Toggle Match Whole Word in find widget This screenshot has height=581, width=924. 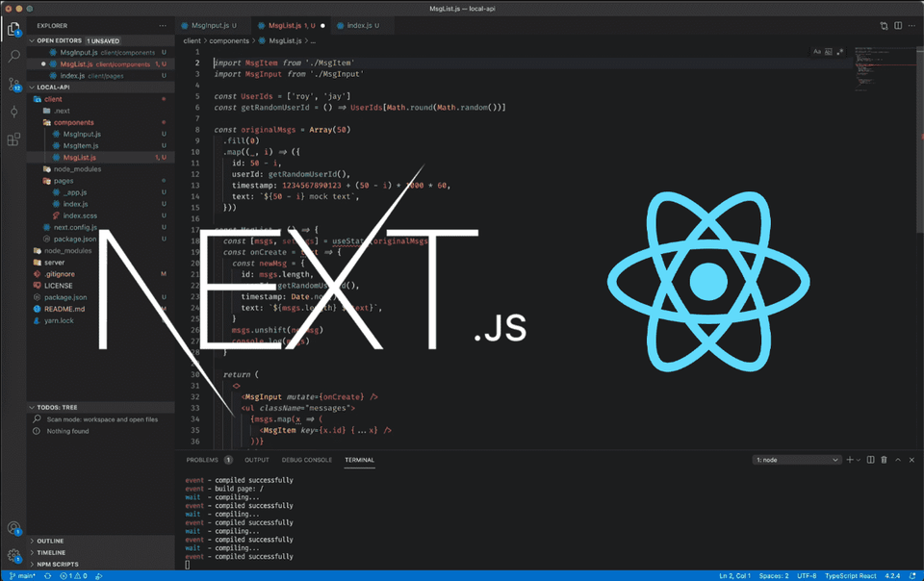(x=829, y=52)
